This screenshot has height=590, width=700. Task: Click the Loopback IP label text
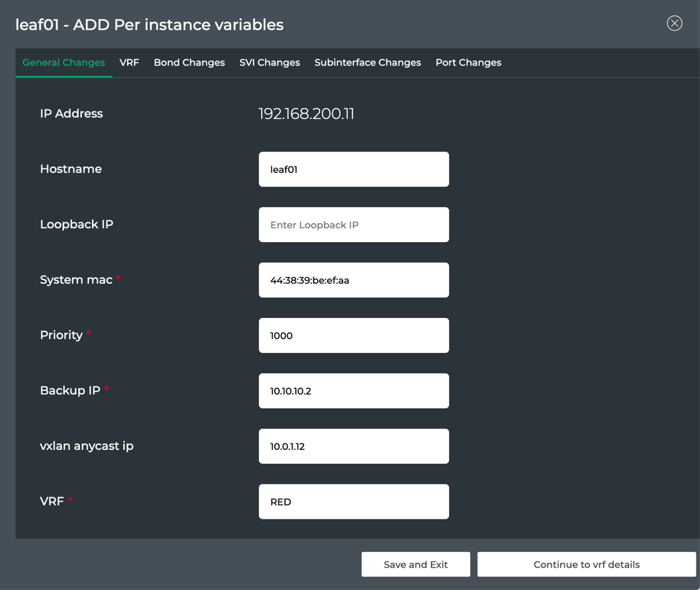[77, 225]
